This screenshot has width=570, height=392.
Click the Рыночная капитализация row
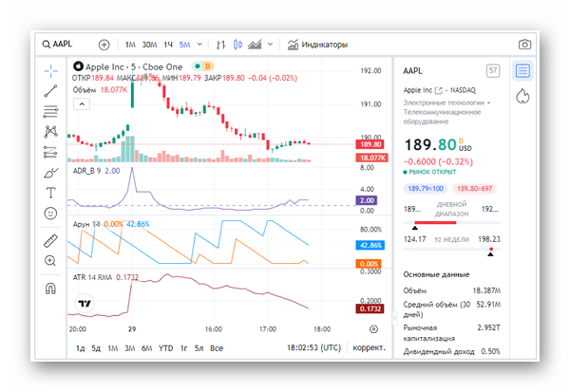pyautogui.click(x=452, y=333)
